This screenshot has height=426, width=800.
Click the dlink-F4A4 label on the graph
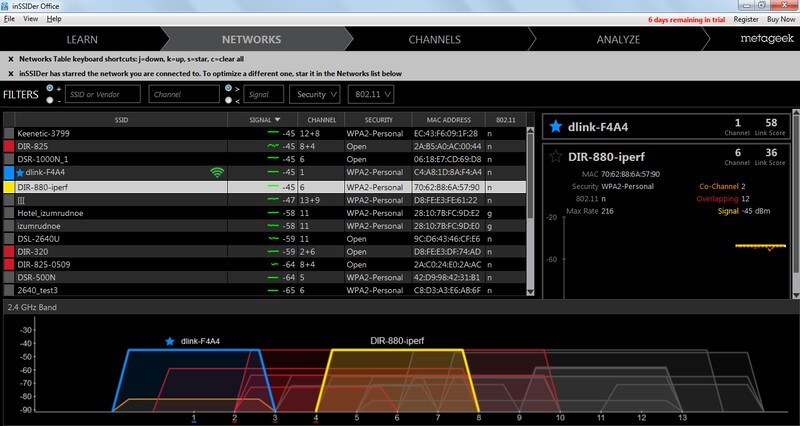(200, 341)
